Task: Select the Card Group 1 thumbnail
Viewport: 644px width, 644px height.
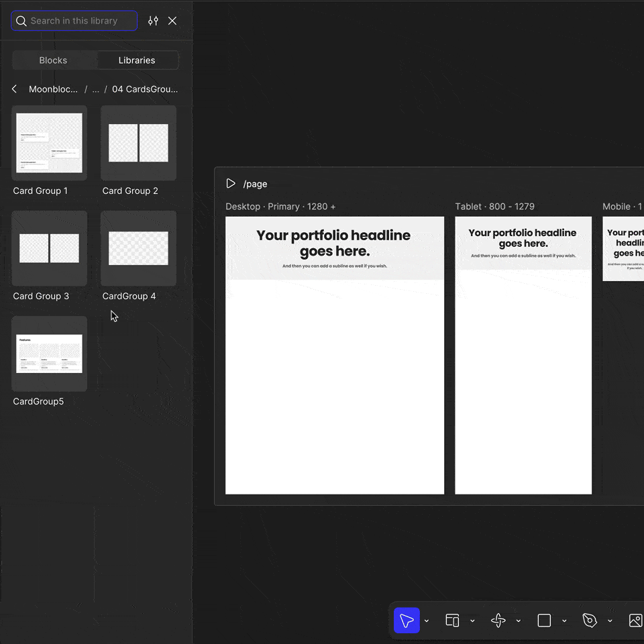Action: pyautogui.click(x=49, y=143)
